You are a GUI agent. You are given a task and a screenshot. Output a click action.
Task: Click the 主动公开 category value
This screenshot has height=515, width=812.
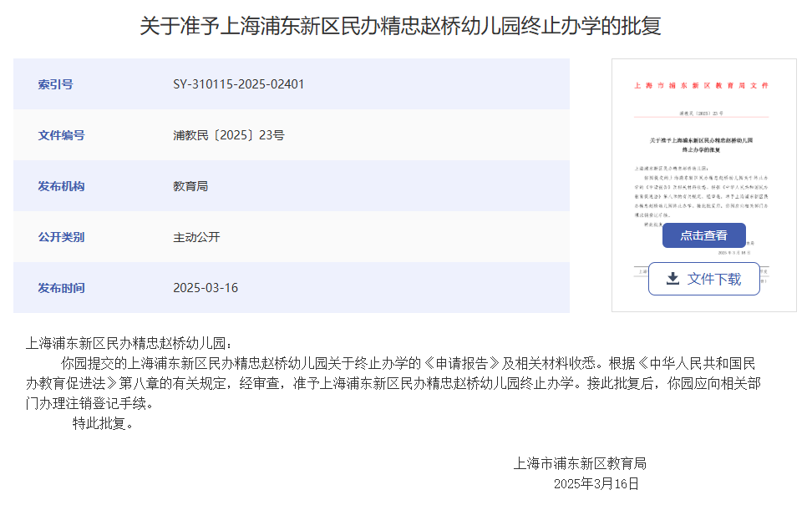pyautogui.click(x=196, y=237)
